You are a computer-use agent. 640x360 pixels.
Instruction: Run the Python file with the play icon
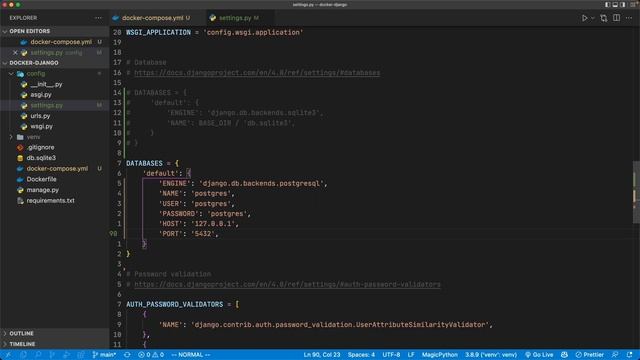pyautogui.click(x=584, y=18)
